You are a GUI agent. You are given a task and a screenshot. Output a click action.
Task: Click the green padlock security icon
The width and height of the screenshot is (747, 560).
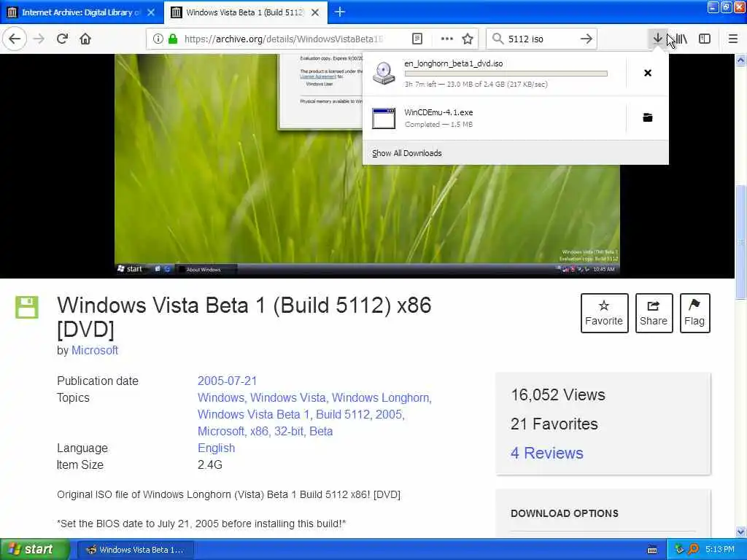[x=173, y=39]
